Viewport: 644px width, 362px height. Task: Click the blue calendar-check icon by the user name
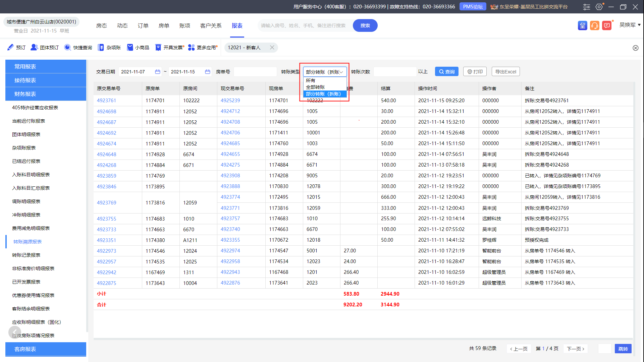point(583,25)
